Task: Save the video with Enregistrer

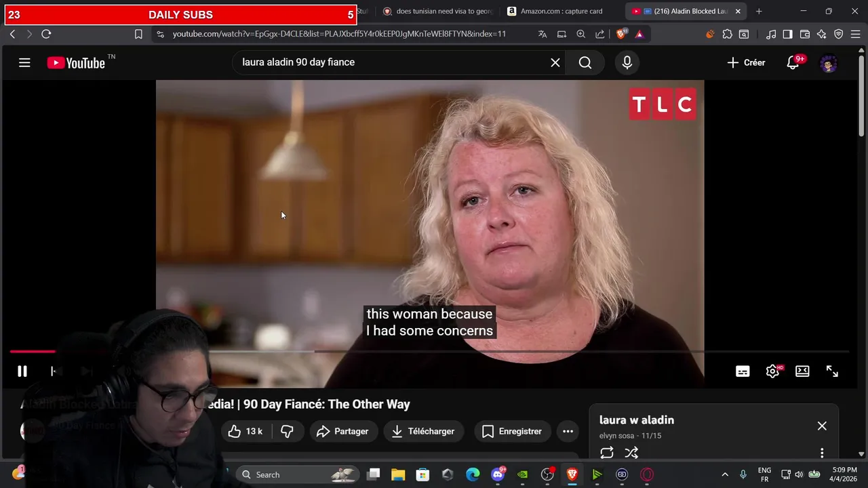Action: (x=512, y=431)
